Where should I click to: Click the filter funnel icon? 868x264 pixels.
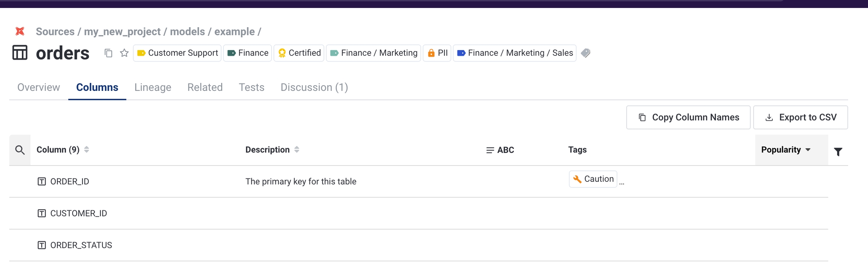click(x=838, y=152)
